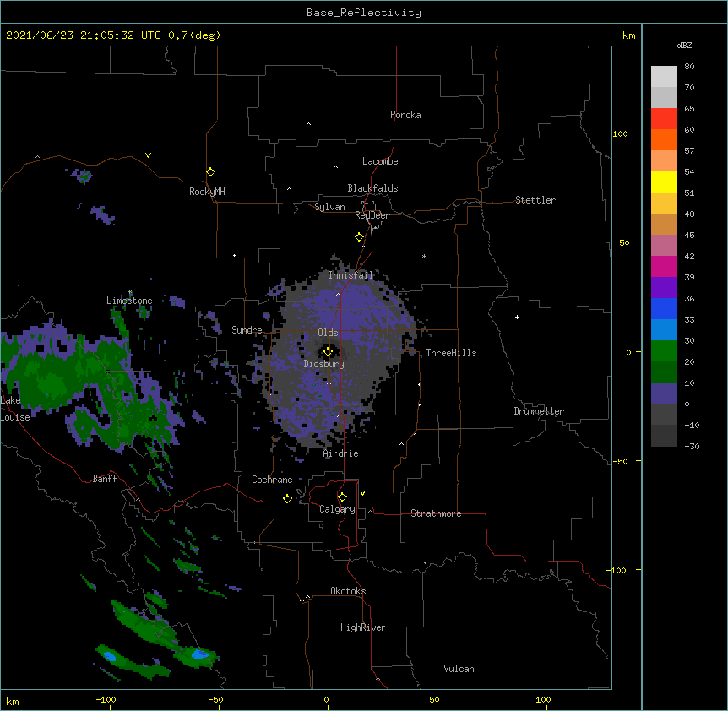
Task: Click the yellow v marker northeast of Calgary
Action: tap(362, 493)
